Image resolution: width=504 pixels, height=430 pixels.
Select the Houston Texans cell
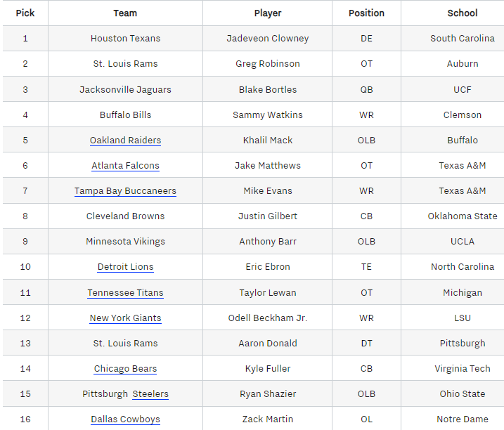click(125, 38)
